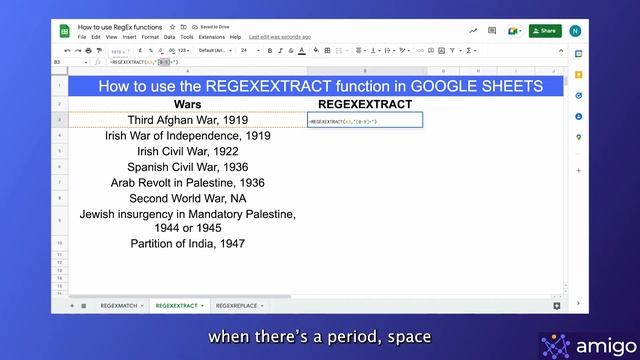Open the borders tool
Screen dimensions: 640x360
coord(327,51)
